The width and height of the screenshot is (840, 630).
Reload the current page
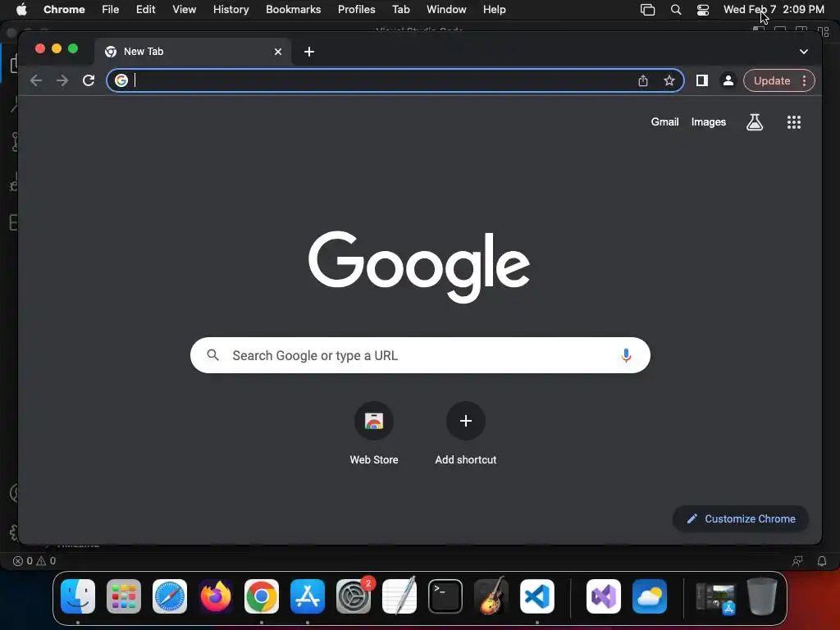tap(89, 80)
